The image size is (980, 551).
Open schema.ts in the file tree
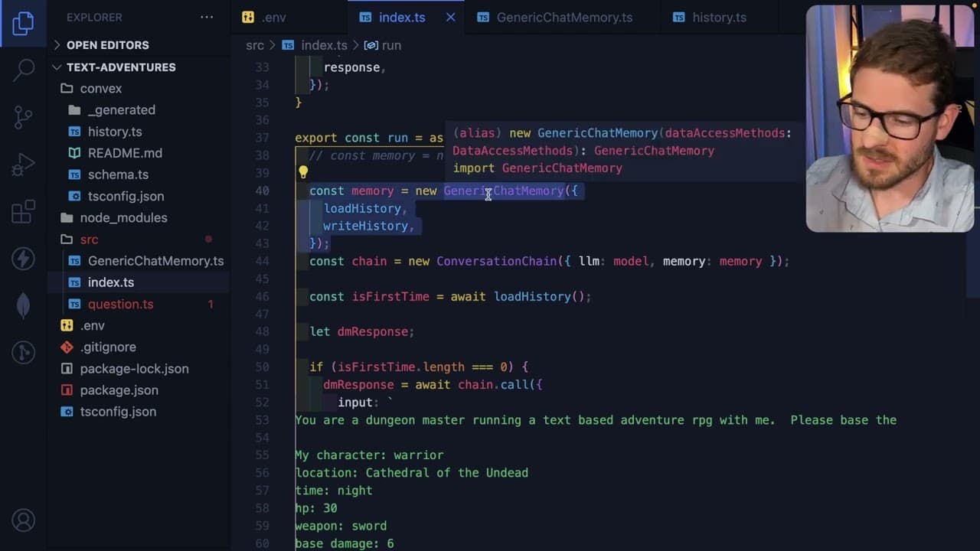point(118,174)
